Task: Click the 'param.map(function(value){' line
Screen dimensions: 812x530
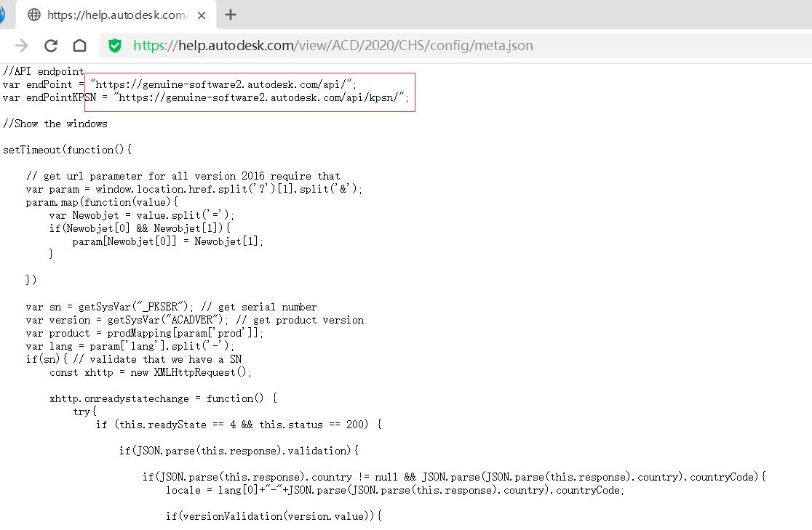Action: pos(102,202)
